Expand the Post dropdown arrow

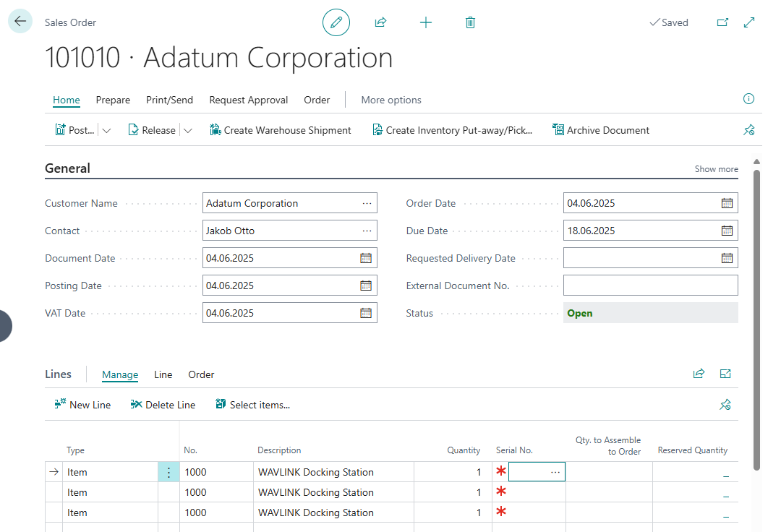click(x=107, y=131)
